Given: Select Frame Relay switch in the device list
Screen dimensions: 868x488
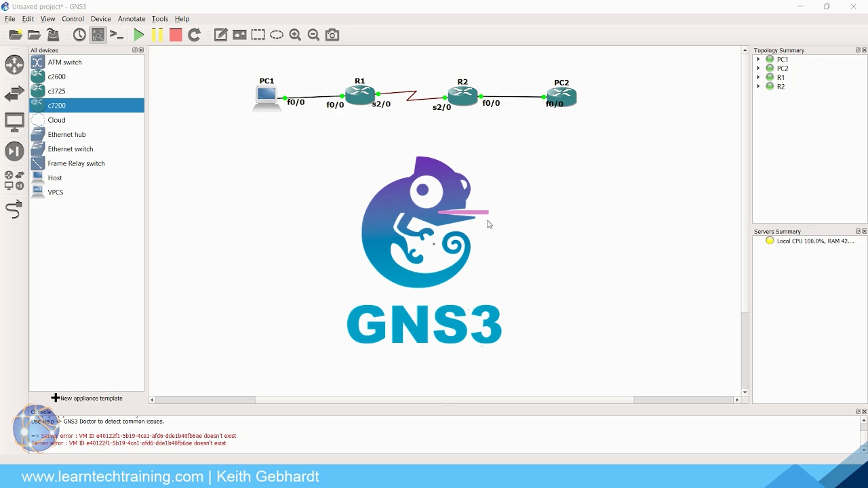Looking at the screenshot, I should (87, 163).
